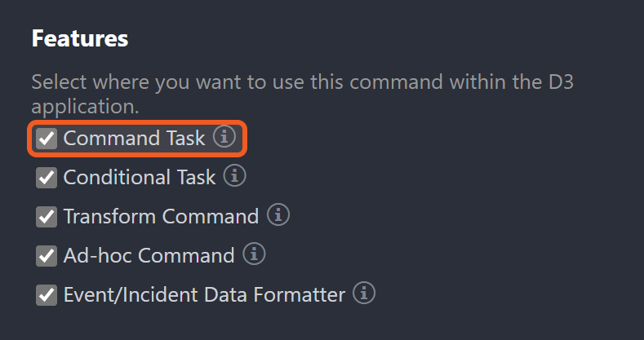Toggle the Transform Command checkbox
This screenshot has width=644, height=340.
[47, 217]
